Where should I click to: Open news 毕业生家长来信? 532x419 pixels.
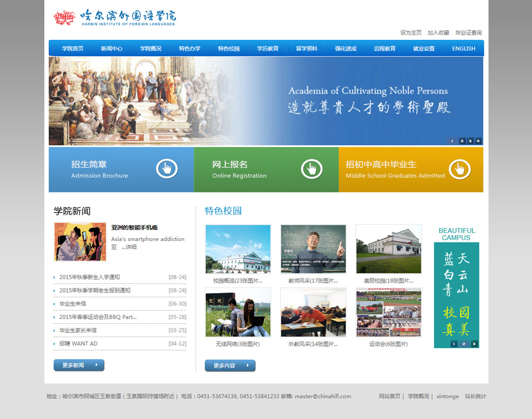78,330
